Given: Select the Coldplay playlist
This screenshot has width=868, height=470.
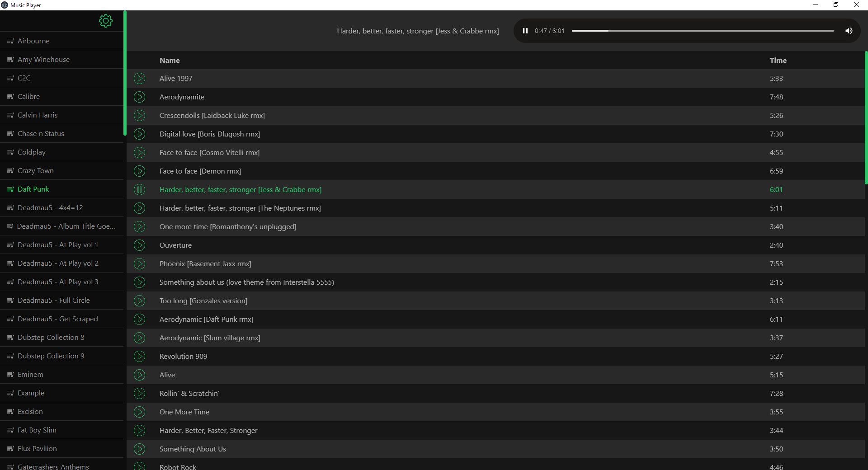Looking at the screenshot, I should (61, 152).
